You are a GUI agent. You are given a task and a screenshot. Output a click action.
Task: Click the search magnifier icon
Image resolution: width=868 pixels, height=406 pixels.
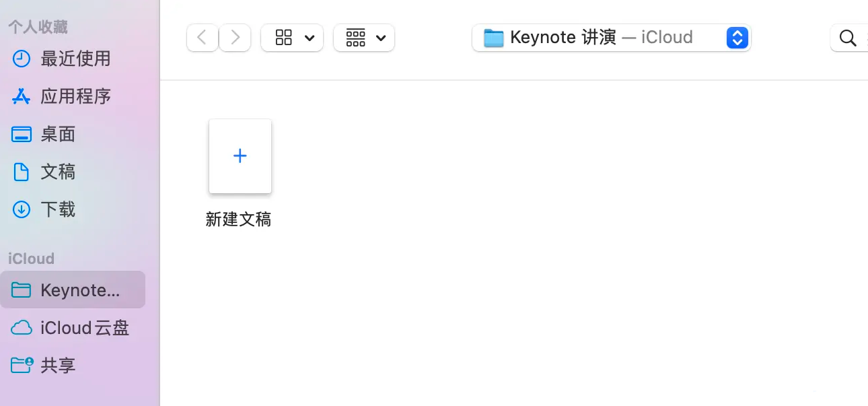click(847, 38)
